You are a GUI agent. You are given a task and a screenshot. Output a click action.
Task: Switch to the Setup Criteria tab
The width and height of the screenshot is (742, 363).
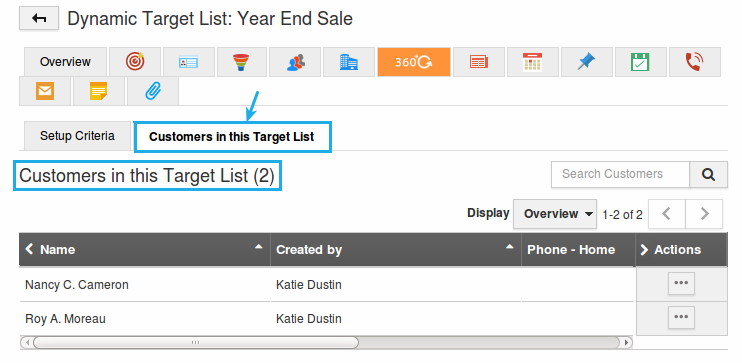(x=77, y=136)
